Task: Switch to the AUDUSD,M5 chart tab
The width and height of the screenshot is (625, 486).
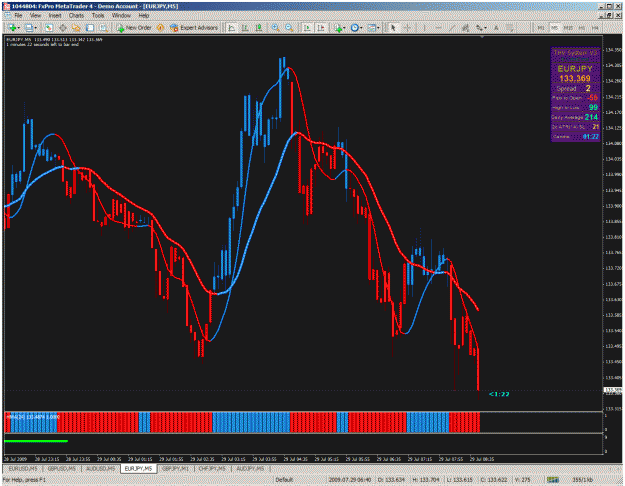Action: (x=101, y=468)
